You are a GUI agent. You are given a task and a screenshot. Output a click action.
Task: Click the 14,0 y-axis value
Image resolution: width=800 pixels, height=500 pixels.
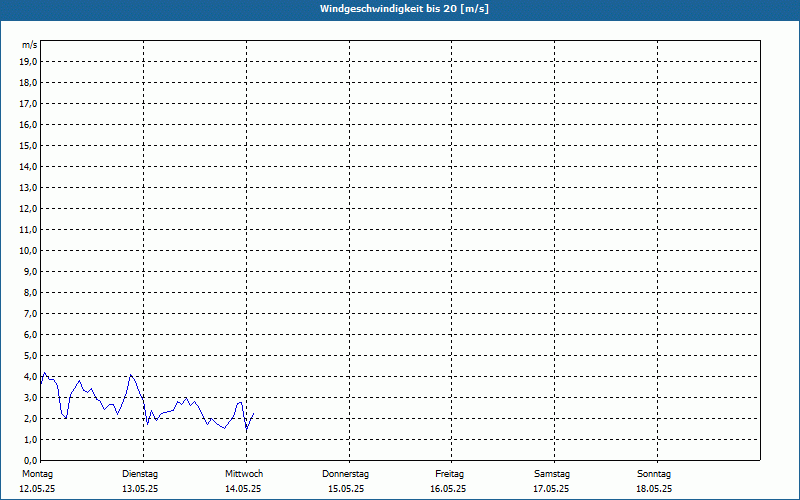(28, 166)
